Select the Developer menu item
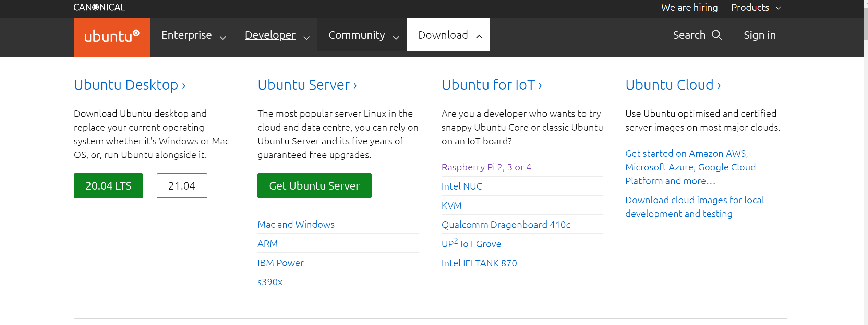Screen dimensions: 868x325 pyautogui.click(x=270, y=35)
